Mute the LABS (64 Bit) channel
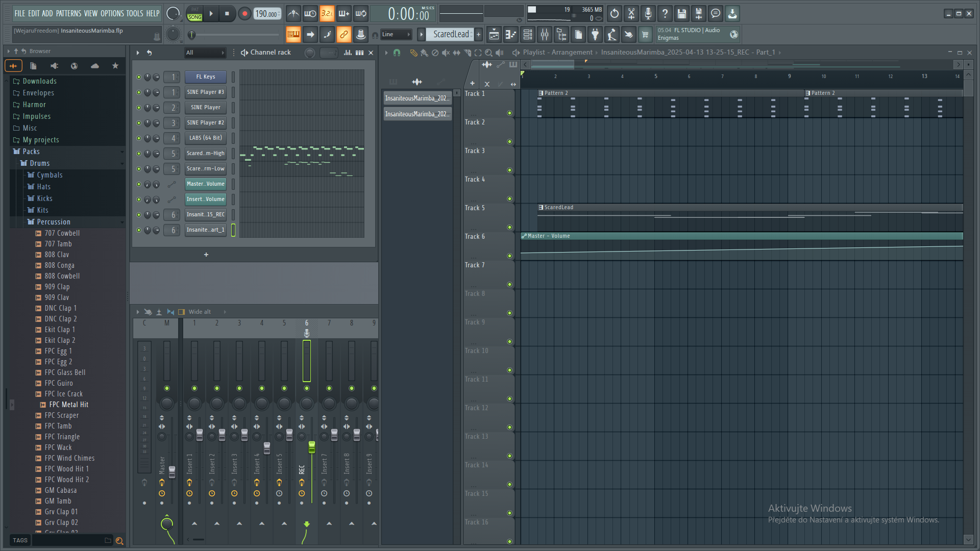980x551 pixels. click(x=139, y=138)
